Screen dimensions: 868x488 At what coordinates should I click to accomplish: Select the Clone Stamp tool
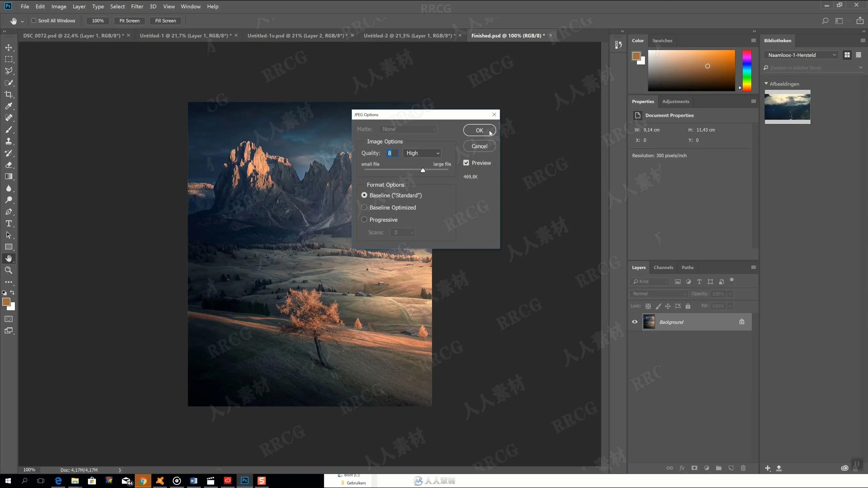tap(9, 141)
